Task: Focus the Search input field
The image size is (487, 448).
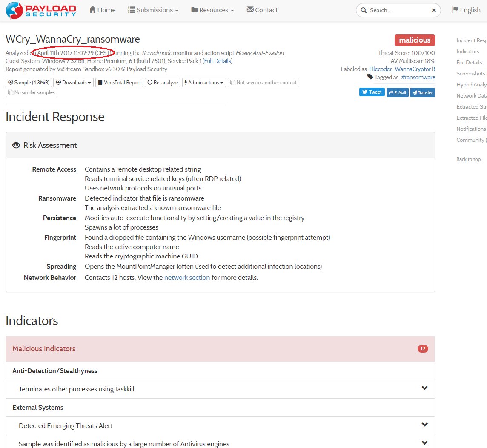Action: click(x=398, y=10)
